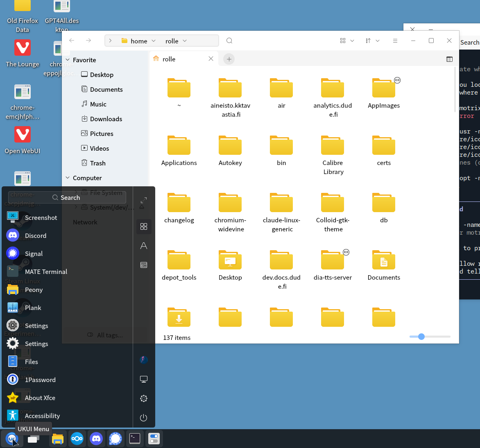Open Downloads from the sidebar favorites

coord(106,119)
